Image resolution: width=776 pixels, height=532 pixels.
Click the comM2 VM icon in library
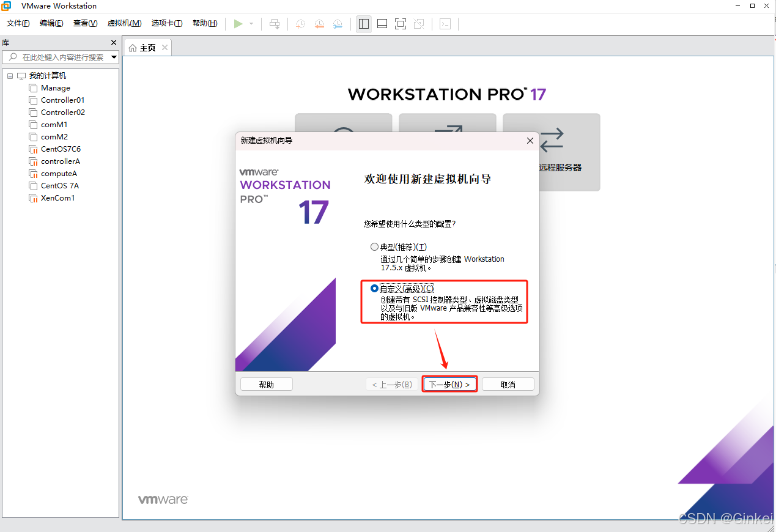click(x=33, y=137)
